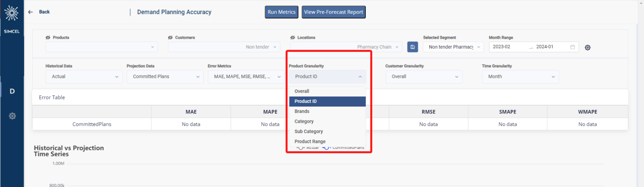This screenshot has height=187, width=644.
Task: Toggle Customers filter visibility eye icon
Action: coord(171,38)
